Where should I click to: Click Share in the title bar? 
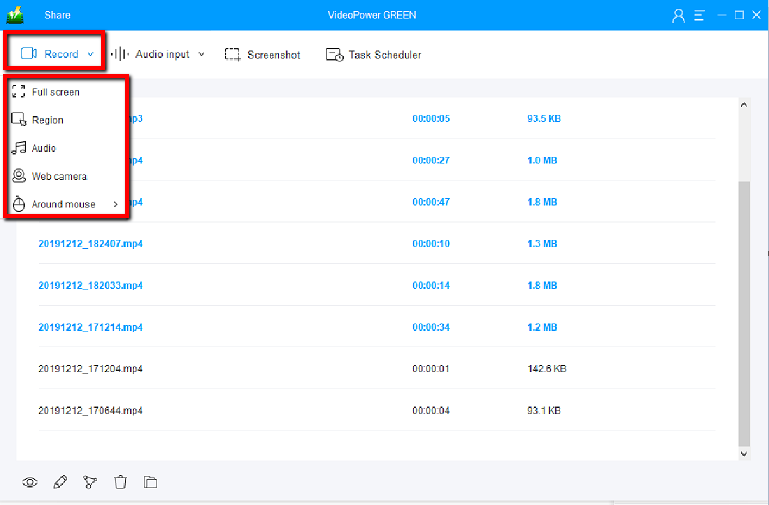point(57,15)
